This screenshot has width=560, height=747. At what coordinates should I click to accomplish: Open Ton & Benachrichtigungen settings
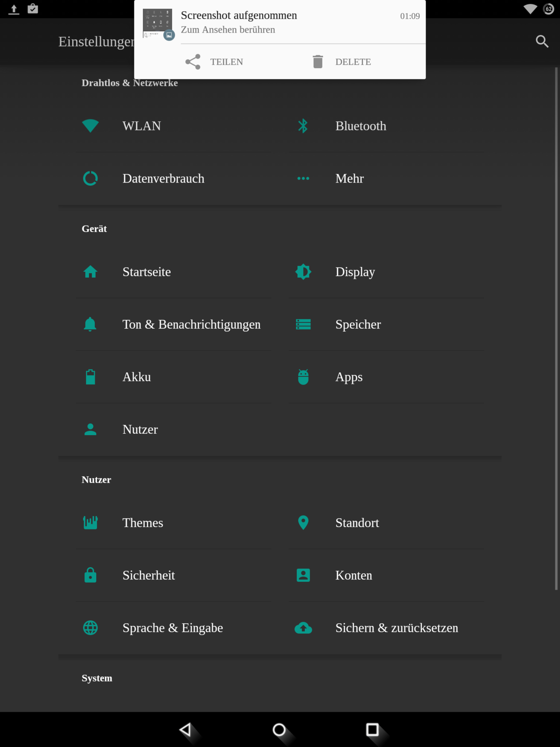tap(191, 324)
